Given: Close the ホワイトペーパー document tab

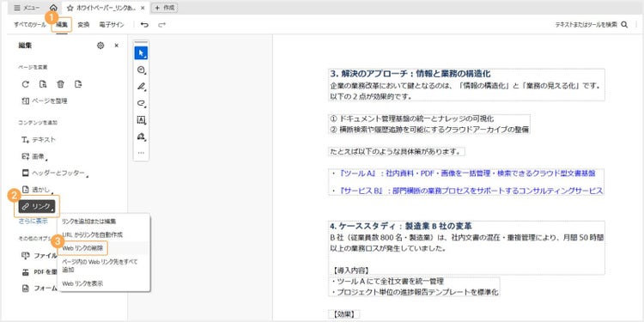Looking at the screenshot, I should (142, 8).
